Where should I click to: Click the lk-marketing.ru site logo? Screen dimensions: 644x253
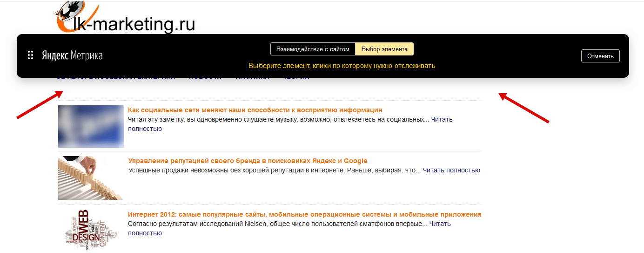(x=126, y=21)
